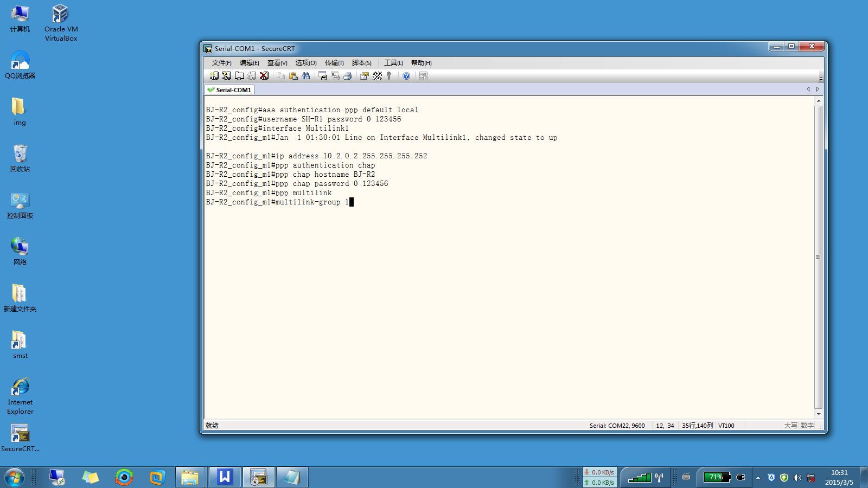Click the green shield security tray icon

pyautogui.click(x=784, y=478)
